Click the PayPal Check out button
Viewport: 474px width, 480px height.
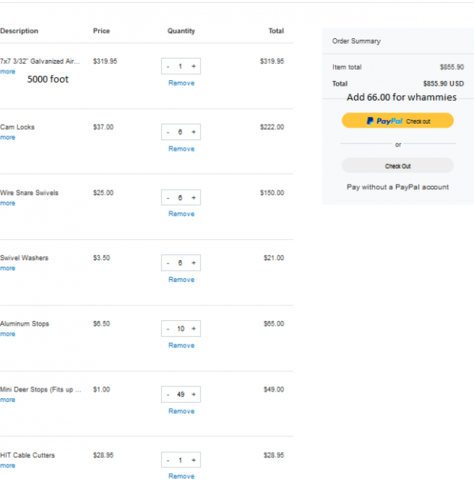point(398,121)
